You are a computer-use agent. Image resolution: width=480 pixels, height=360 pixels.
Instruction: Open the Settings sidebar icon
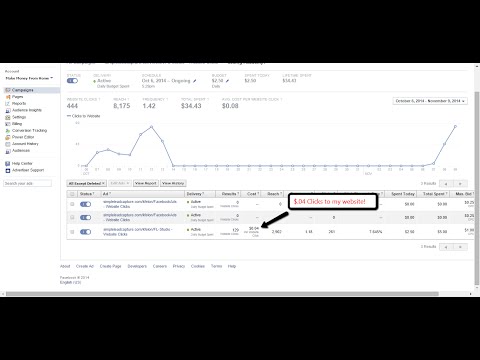click(x=8, y=117)
